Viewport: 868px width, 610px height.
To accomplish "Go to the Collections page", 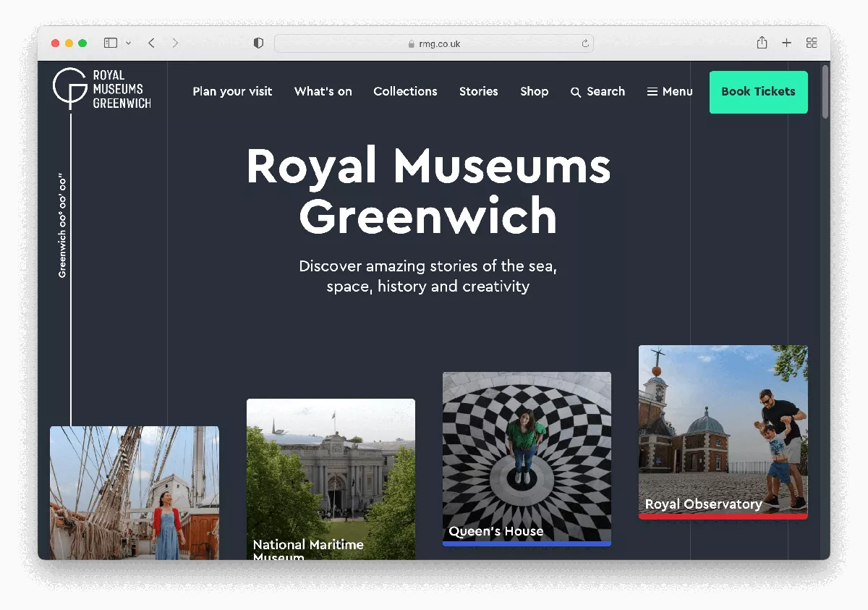I will [x=405, y=91].
